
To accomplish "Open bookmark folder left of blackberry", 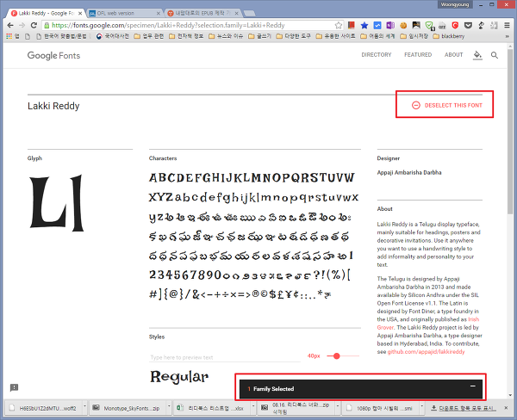I will 414,36.
